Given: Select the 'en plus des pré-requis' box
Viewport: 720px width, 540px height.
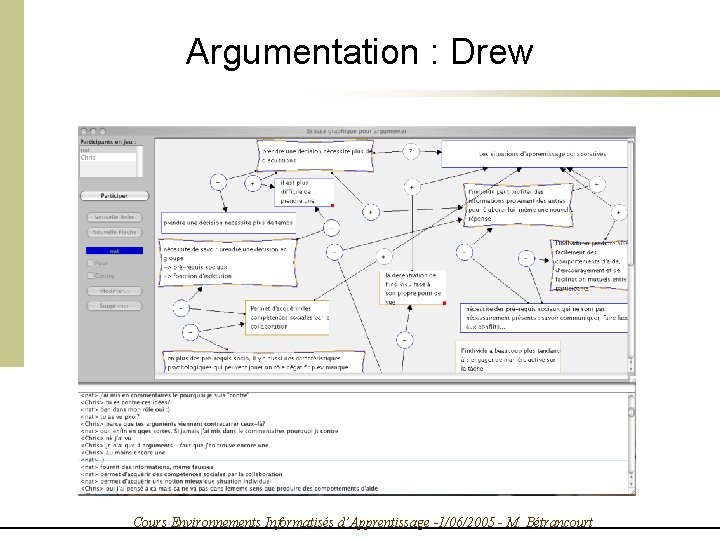Looking at the screenshot, I should pos(264,362).
